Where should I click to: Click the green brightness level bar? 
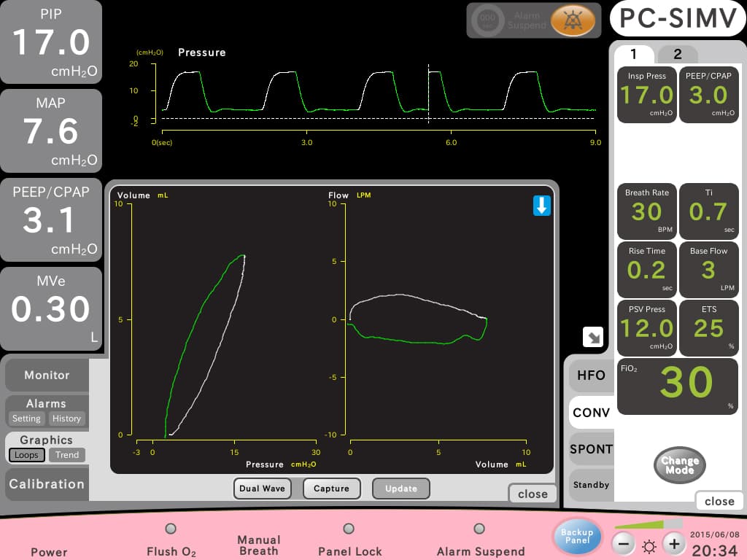649,525
